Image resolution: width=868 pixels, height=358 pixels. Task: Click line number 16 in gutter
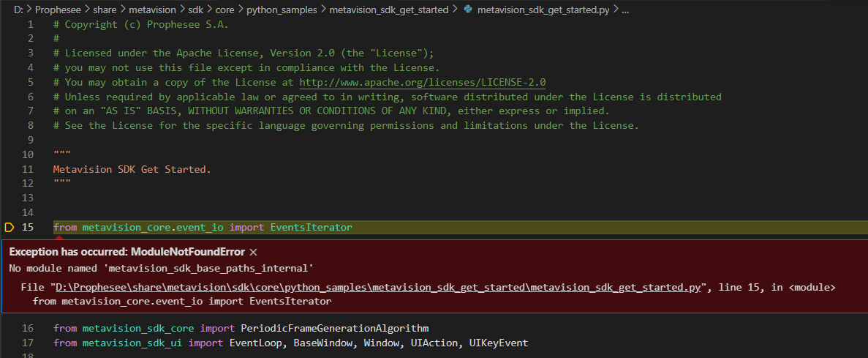(x=28, y=329)
